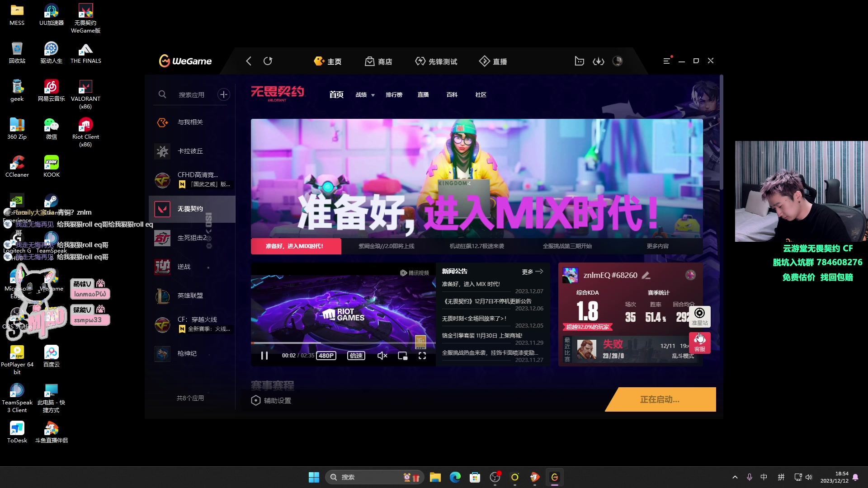
Task: Open the ToDesk desktop icon
Action: tap(17, 432)
